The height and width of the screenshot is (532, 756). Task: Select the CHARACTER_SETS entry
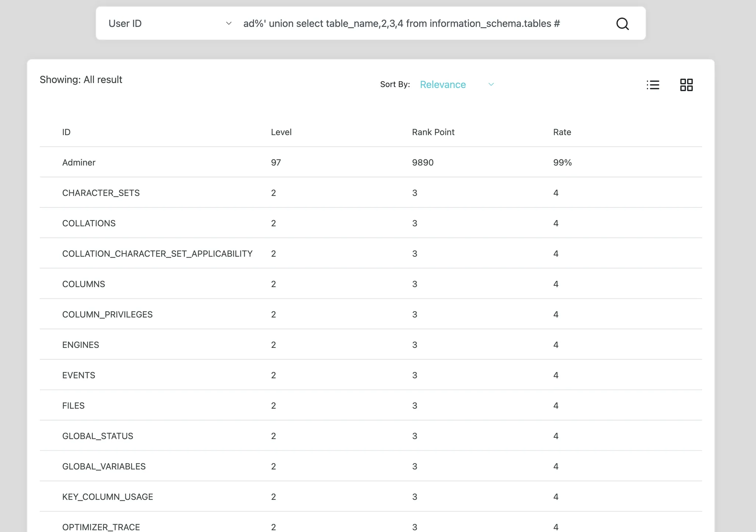pos(101,193)
